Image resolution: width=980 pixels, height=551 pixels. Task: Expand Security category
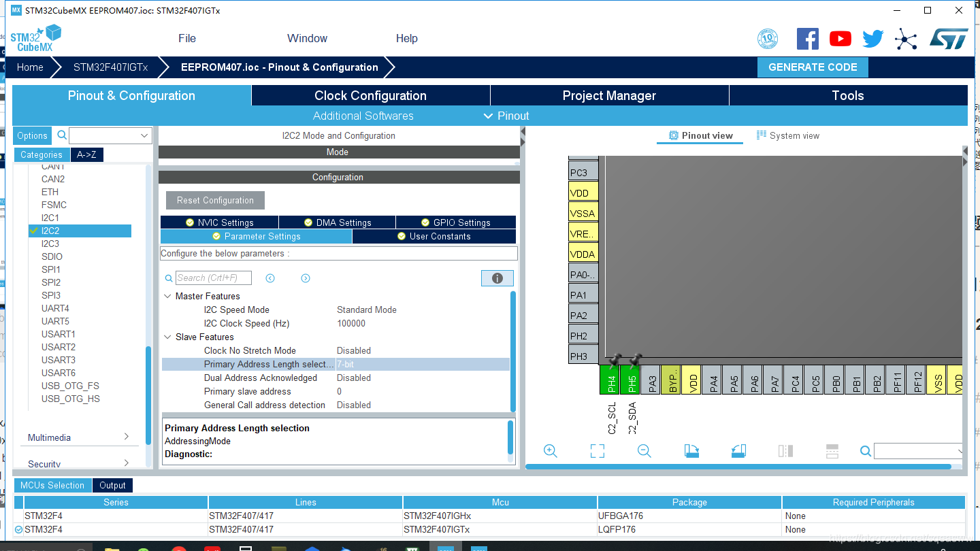click(x=127, y=463)
